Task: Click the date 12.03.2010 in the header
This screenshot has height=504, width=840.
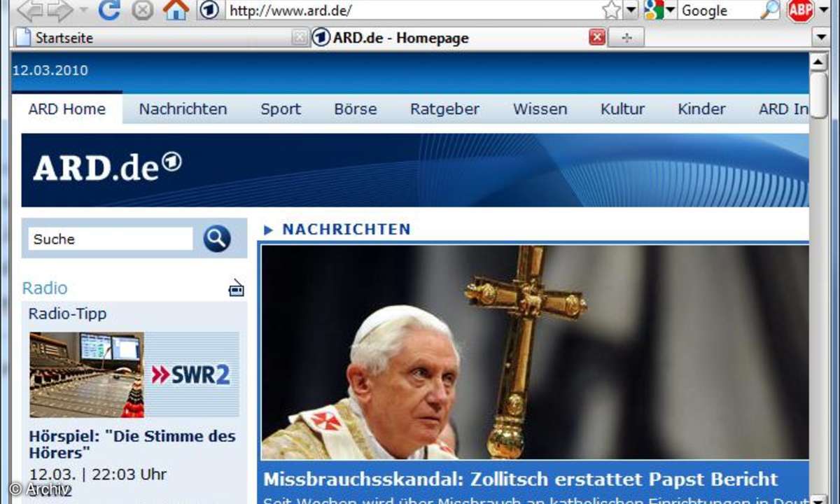Action: click(50, 70)
